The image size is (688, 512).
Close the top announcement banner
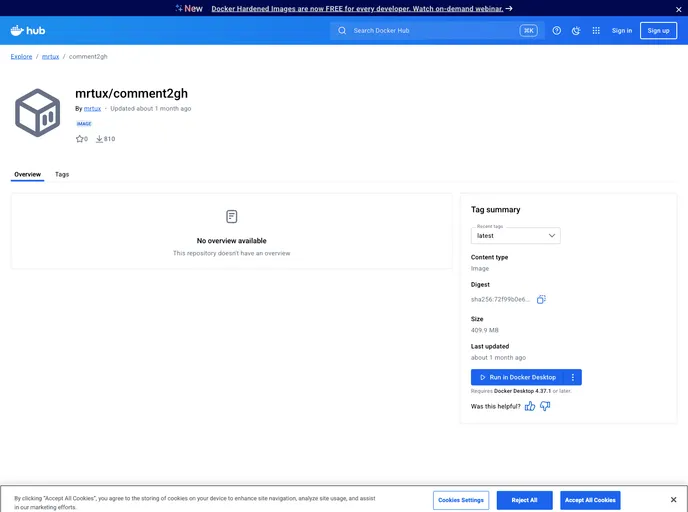coord(678,9)
